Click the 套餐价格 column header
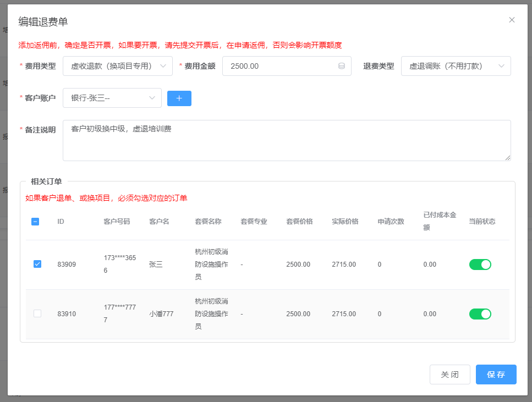This screenshot has height=402, width=532. tap(299, 222)
